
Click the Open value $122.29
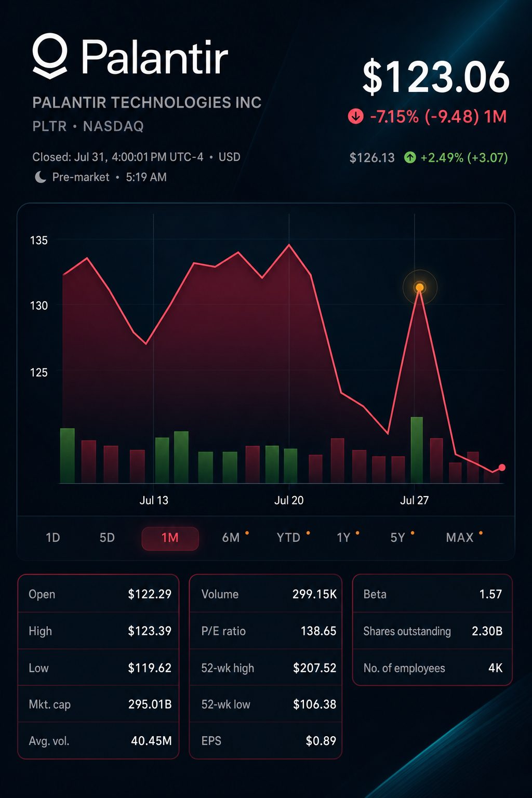tap(150, 594)
